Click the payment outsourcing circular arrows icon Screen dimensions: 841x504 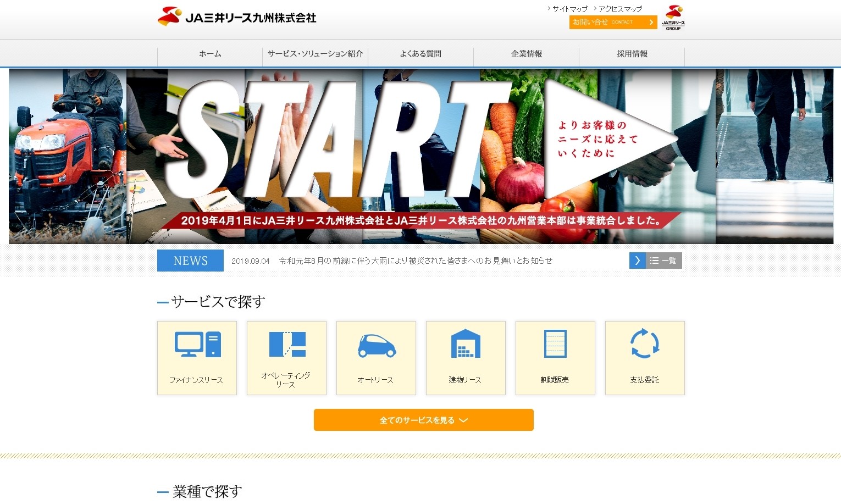pyautogui.click(x=645, y=344)
